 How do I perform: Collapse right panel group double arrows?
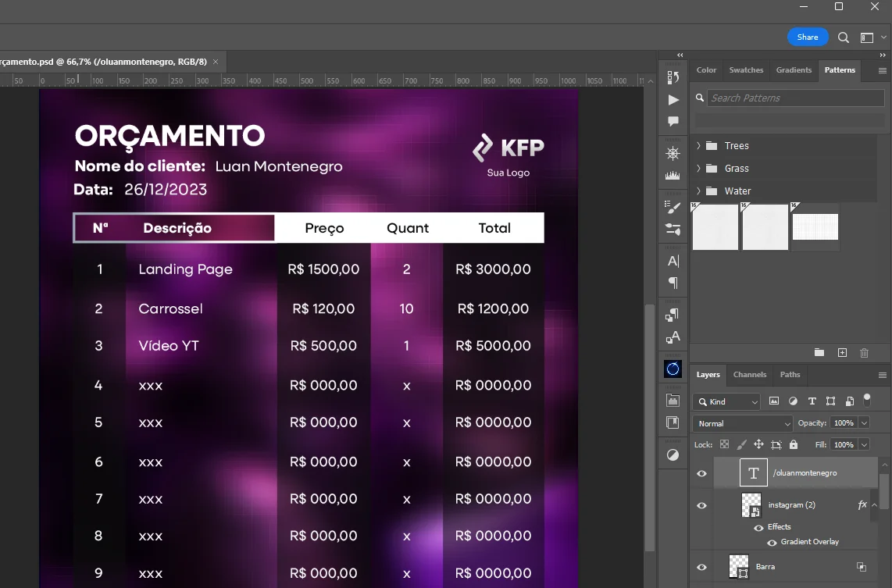(883, 55)
